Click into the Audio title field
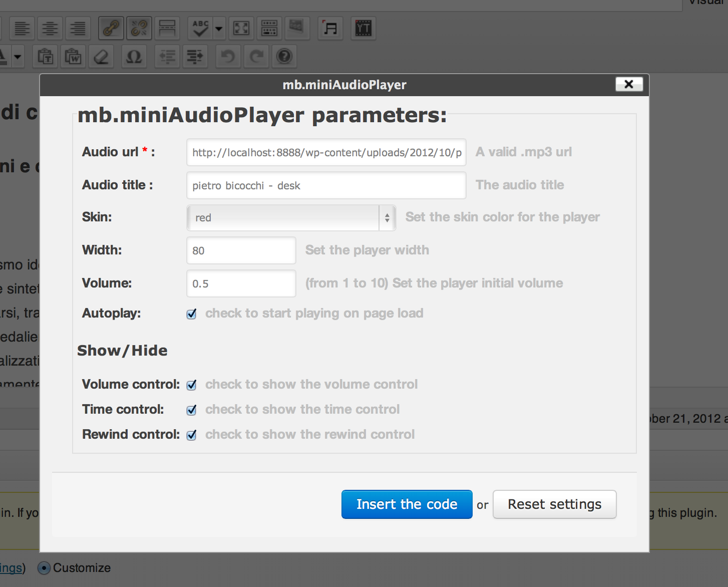Screen dimensions: 728x587 326,186
